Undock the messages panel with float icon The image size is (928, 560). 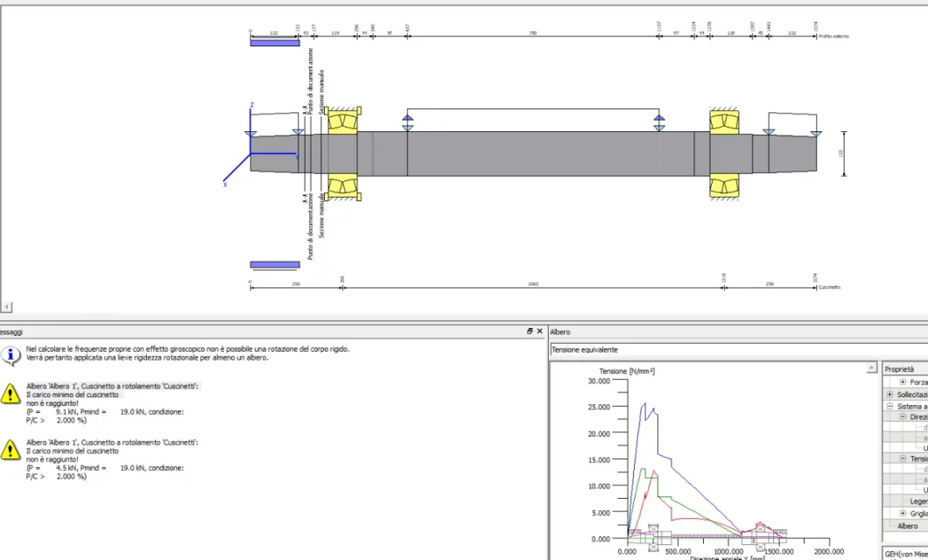click(x=530, y=332)
